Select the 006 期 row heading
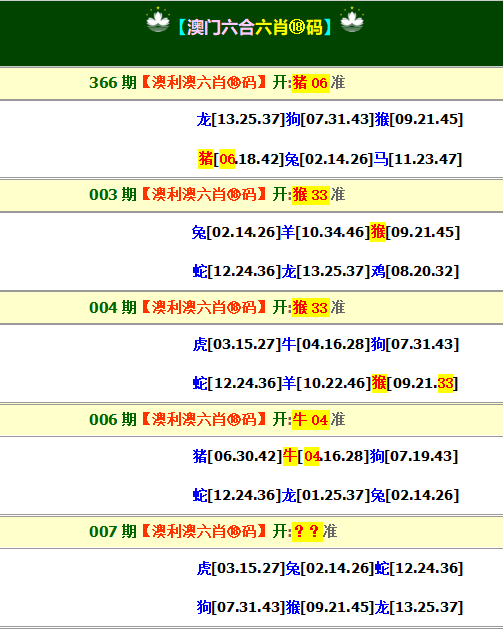Viewport: 503px width, 630px height. coord(252,420)
